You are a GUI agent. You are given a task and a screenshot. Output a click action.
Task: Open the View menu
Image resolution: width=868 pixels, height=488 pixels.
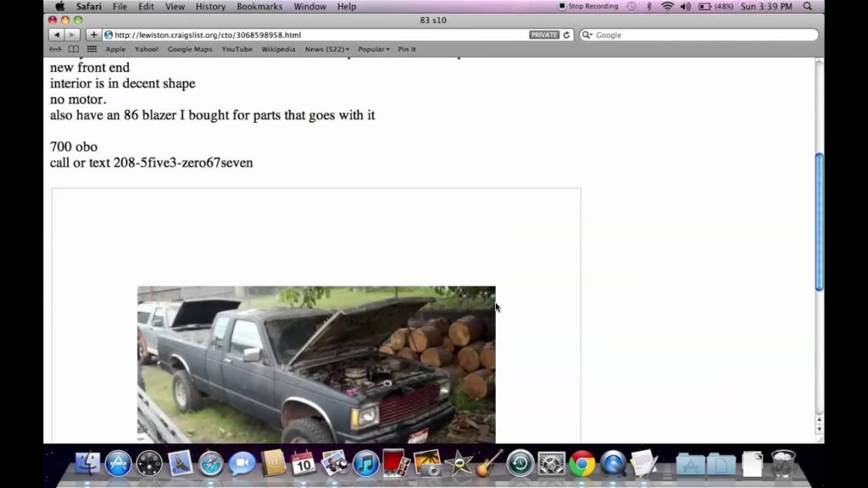[x=175, y=7]
